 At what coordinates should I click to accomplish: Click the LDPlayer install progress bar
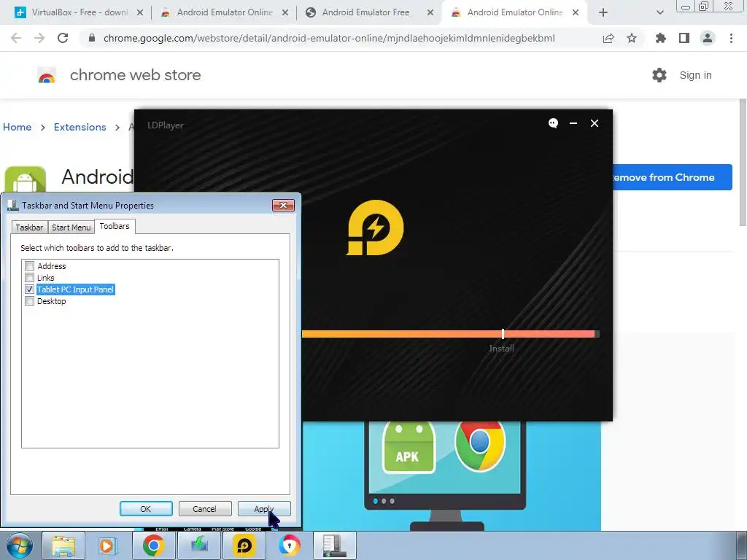[451, 334]
